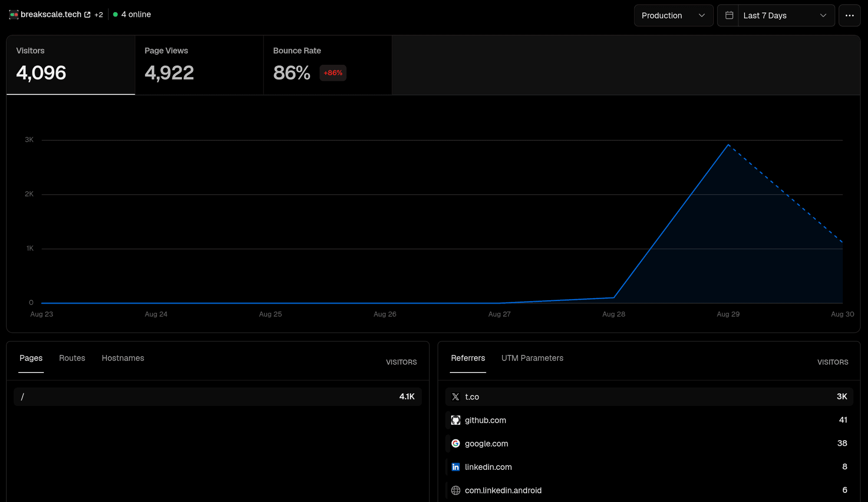This screenshot has height=502, width=868.
Task: Switch to the Hostnames tab
Action: (123, 358)
